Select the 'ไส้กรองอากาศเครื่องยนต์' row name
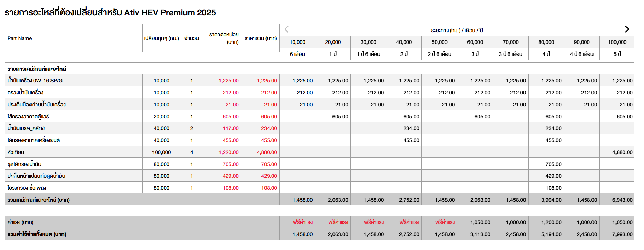 pos(34,140)
